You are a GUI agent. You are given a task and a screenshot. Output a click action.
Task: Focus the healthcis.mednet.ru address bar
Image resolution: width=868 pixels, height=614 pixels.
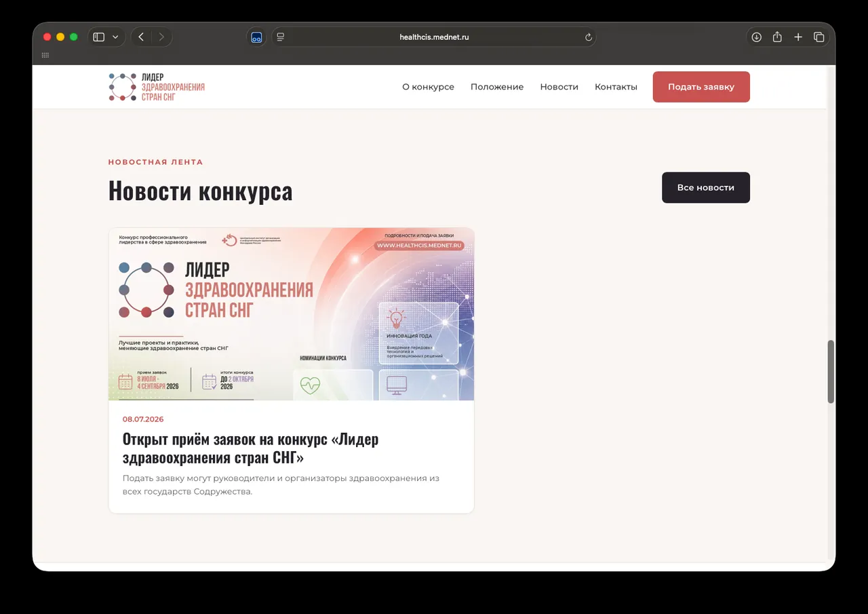(x=434, y=37)
